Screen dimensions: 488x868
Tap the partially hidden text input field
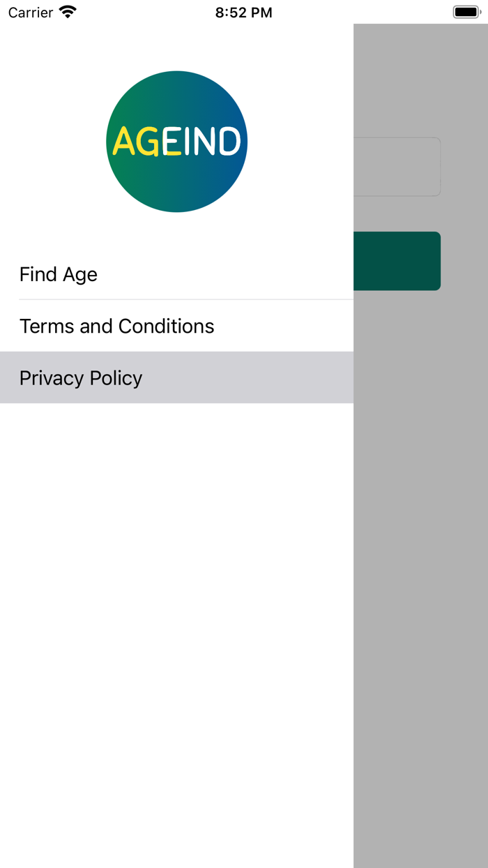[x=397, y=167]
